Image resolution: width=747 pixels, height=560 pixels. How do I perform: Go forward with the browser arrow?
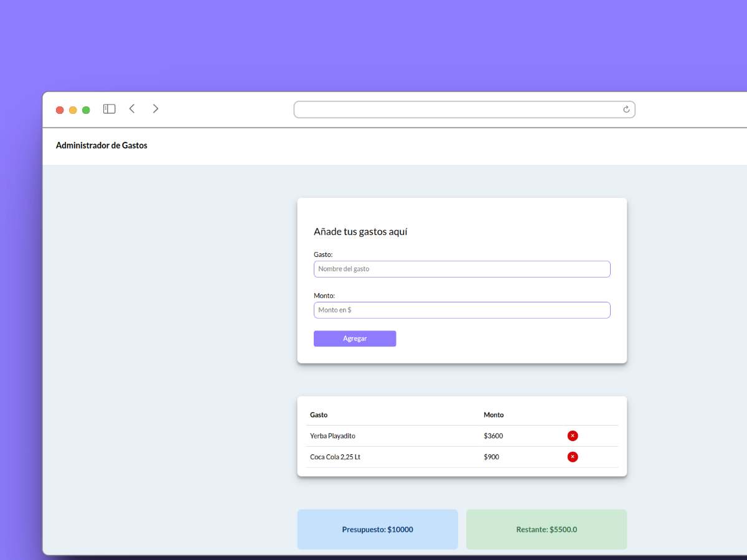[156, 109]
